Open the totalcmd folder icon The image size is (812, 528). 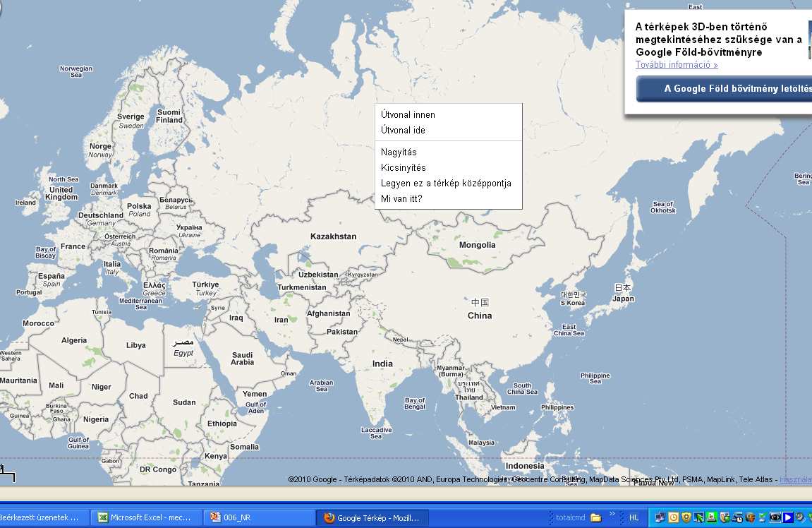click(595, 517)
